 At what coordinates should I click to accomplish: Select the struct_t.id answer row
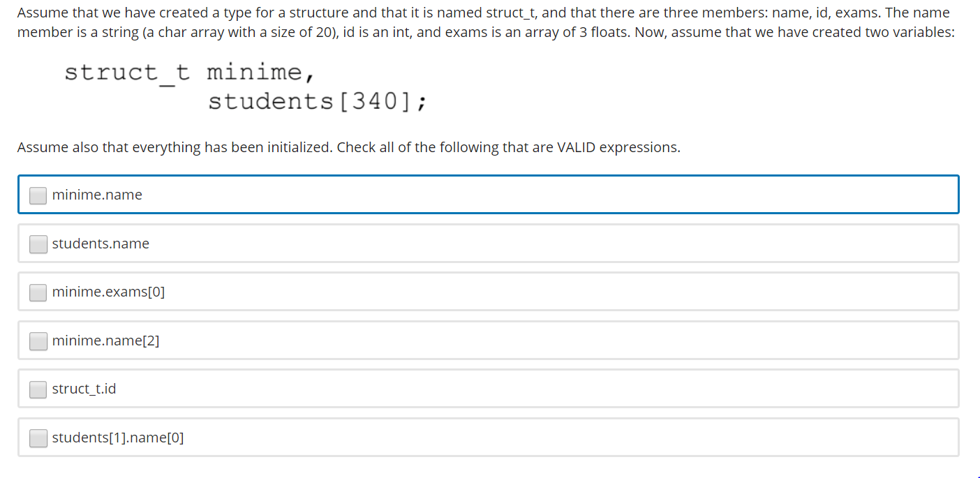[x=489, y=389]
